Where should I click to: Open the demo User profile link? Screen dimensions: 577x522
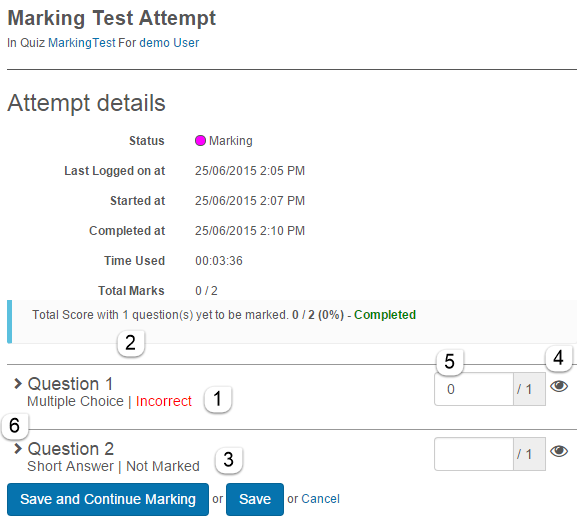[169, 43]
